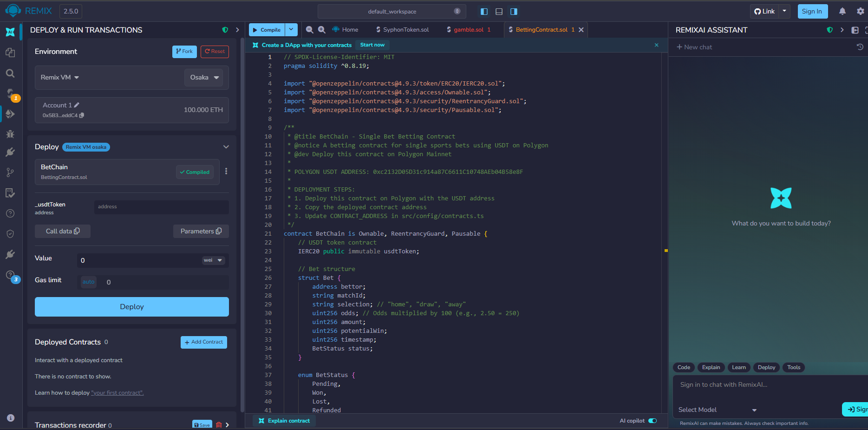Click shield icon in Deploy panel header
Screen dimensions: 868x430
pos(225,30)
